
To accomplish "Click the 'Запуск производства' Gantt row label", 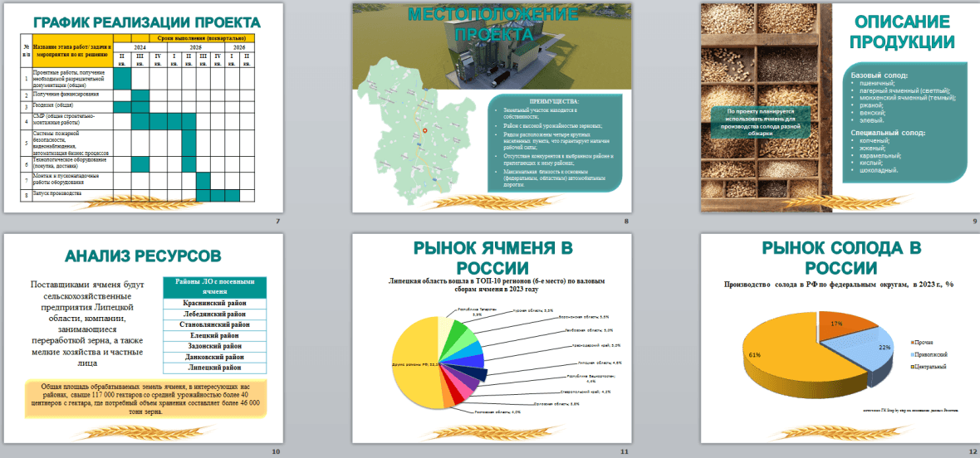I will click(56, 193).
